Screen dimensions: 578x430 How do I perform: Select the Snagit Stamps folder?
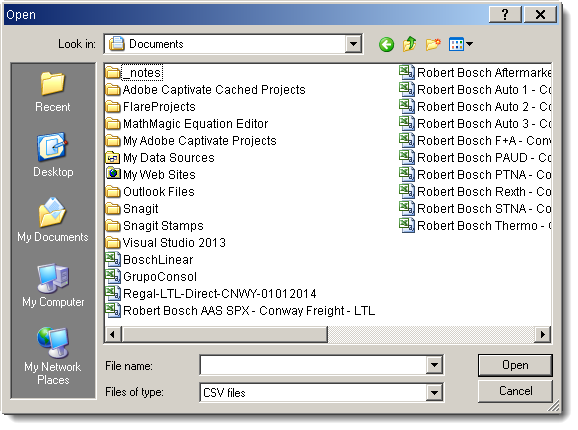click(x=154, y=225)
